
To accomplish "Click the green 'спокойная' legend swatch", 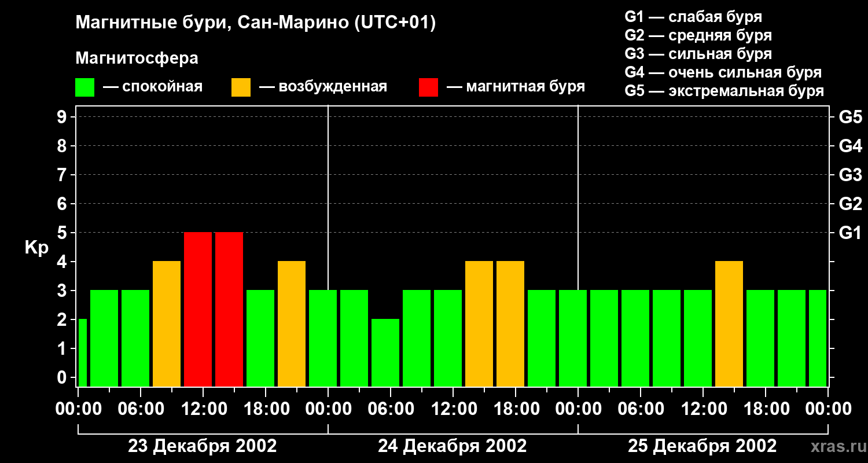I will point(85,87).
